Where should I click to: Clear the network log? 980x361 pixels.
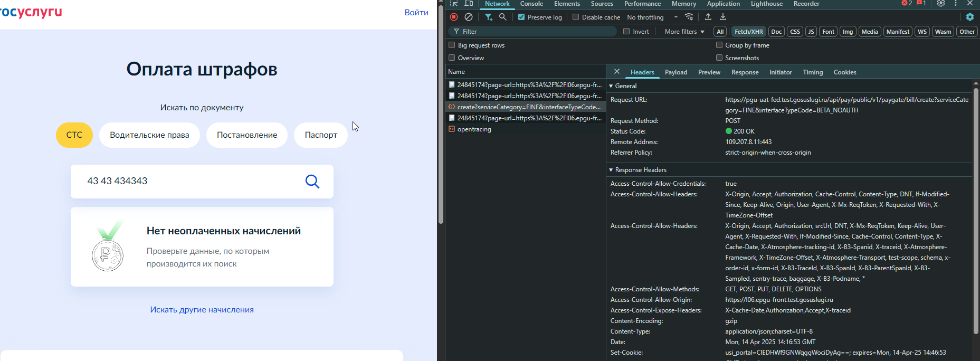pyautogui.click(x=469, y=17)
